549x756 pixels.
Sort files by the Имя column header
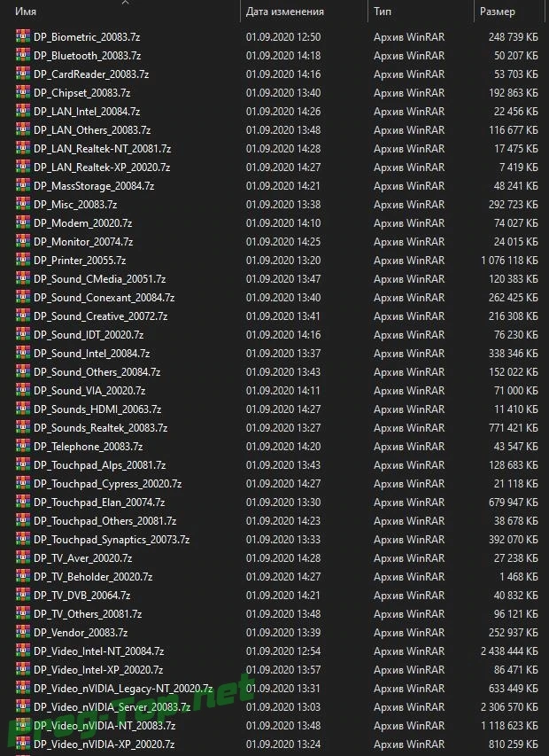click(x=26, y=12)
